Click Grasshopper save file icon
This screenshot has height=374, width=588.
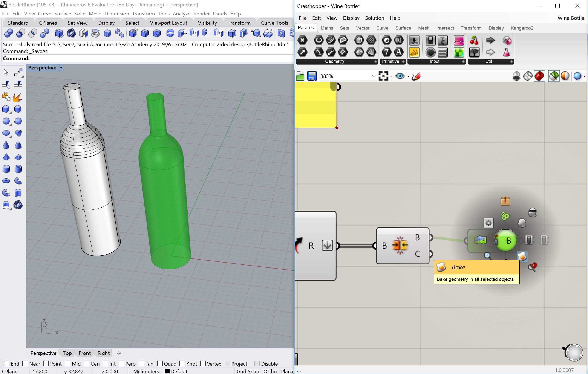[312, 76]
